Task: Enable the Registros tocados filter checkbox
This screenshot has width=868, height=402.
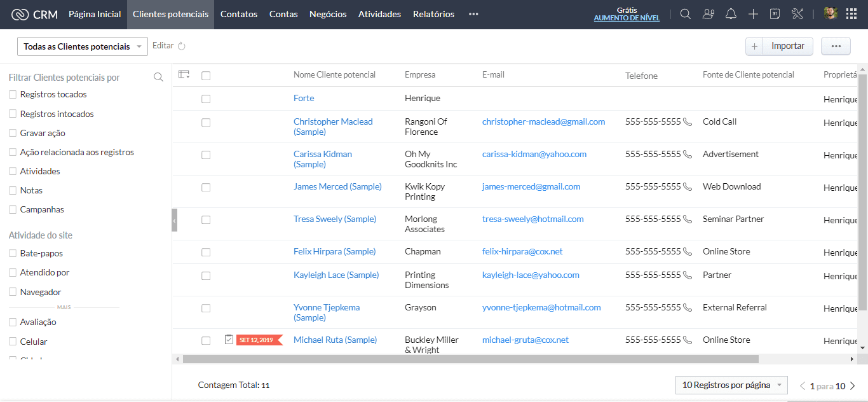Action: pos(13,95)
